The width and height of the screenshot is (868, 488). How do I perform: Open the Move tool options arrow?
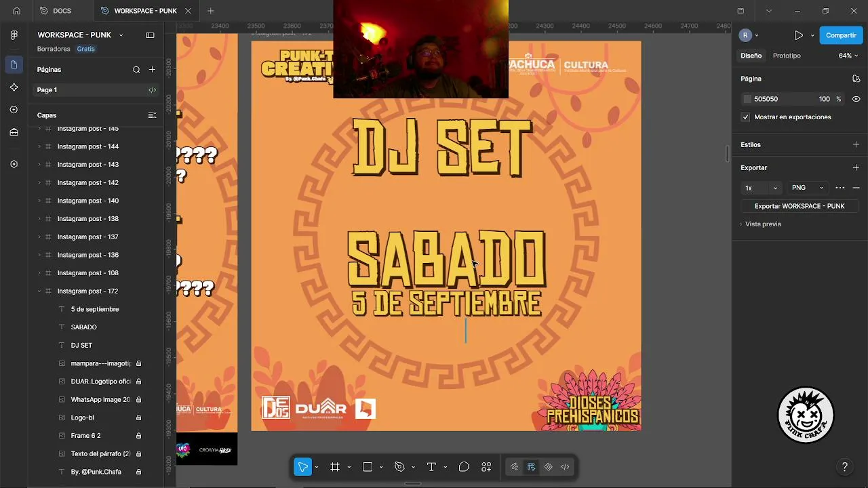[x=316, y=467]
